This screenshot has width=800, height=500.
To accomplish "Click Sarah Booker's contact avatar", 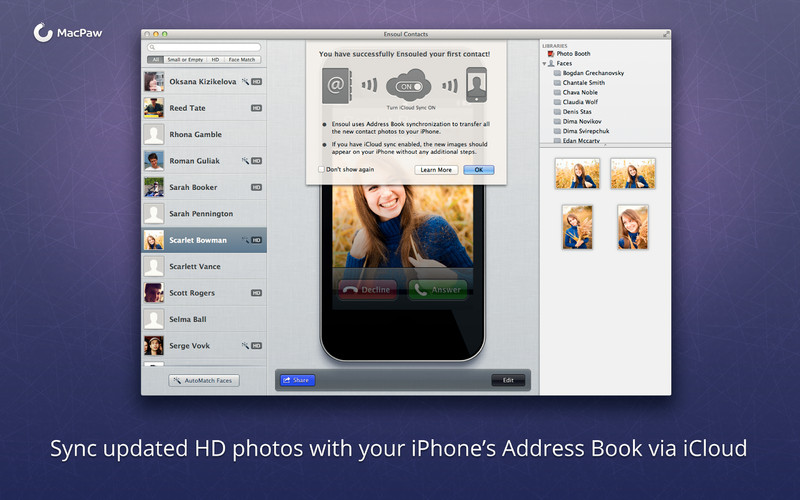I will coord(154,187).
